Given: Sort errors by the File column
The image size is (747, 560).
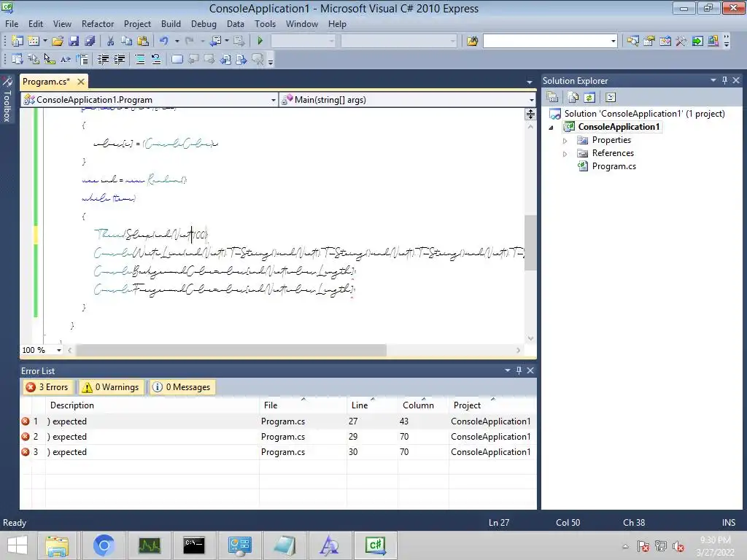Looking at the screenshot, I should [x=303, y=405].
